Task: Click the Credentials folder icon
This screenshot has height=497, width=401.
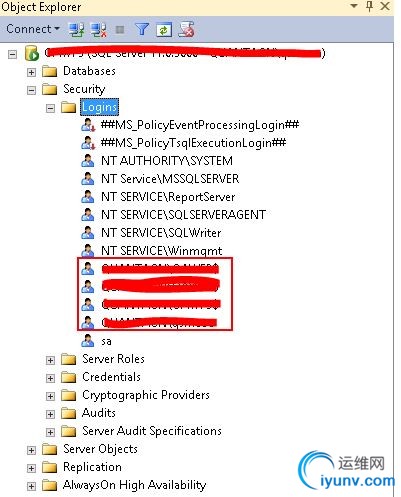Action: [x=69, y=377]
